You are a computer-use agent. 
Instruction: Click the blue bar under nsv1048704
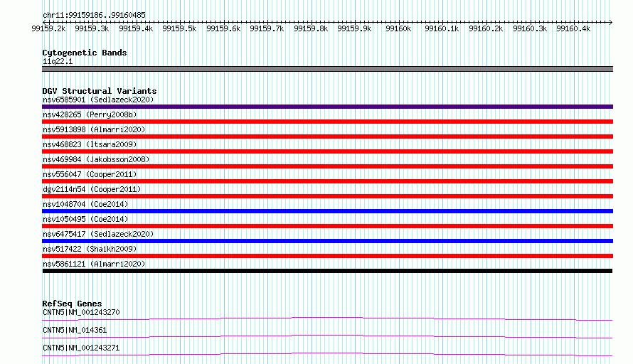coord(327,211)
